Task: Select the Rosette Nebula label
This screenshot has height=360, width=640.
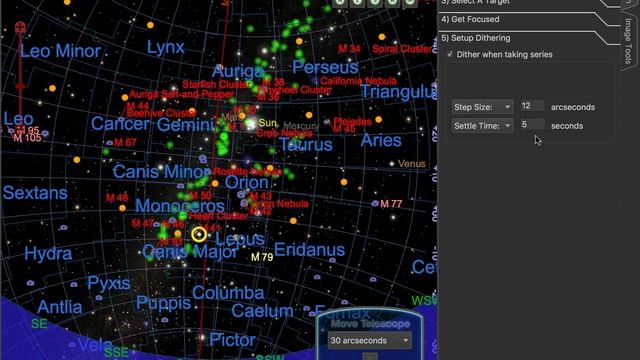Action: (248, 171)
